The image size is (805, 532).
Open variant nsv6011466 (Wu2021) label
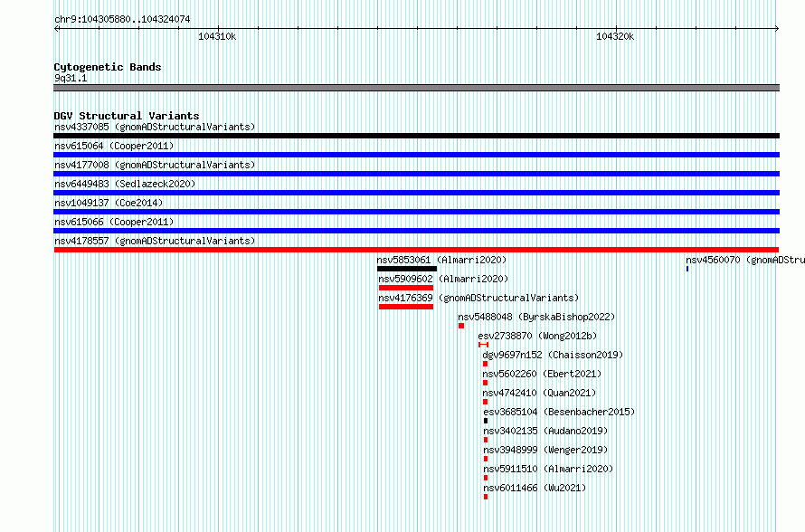535,488
